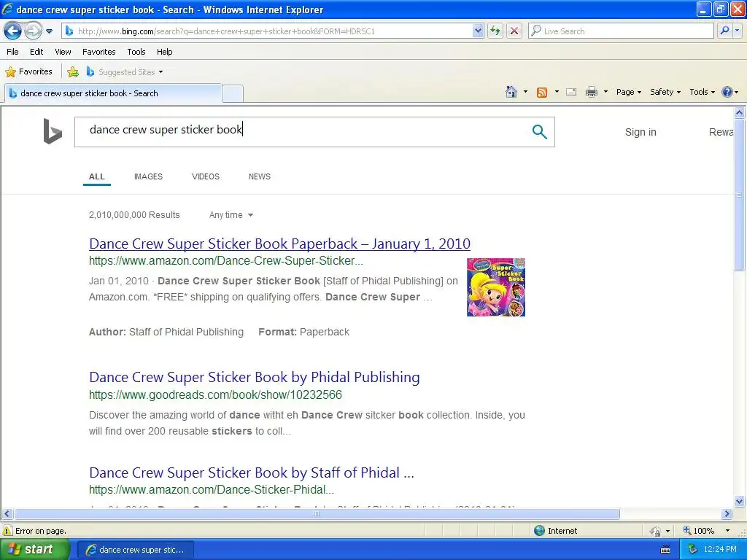
Task: Go back with the browser Back arrow
Action: 12,31
